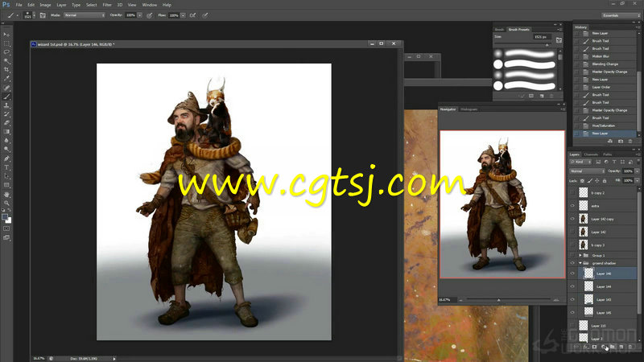Screen dimensions: 644x362
Task: Select the Eraser tool
Action: click(x=6, y=123)
